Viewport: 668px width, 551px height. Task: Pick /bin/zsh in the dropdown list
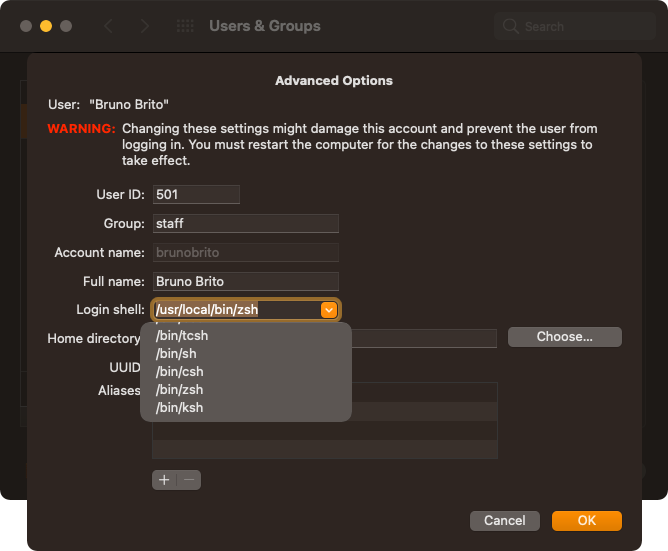[179, 390]
